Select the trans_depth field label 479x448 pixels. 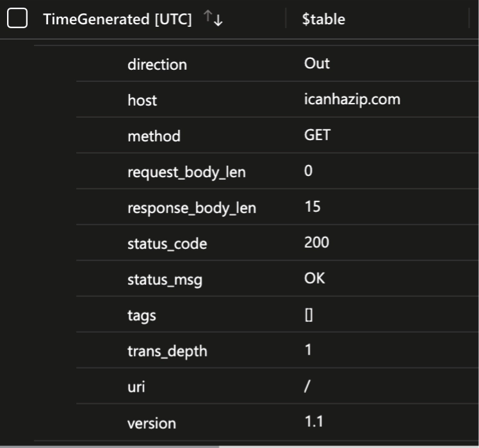pyautogui.click(x=167, y=351)
